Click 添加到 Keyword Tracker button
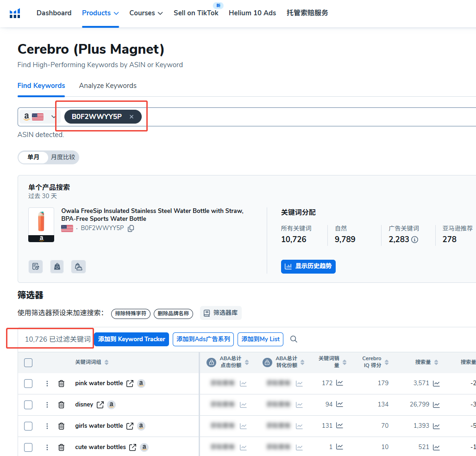 pos(132,339)
